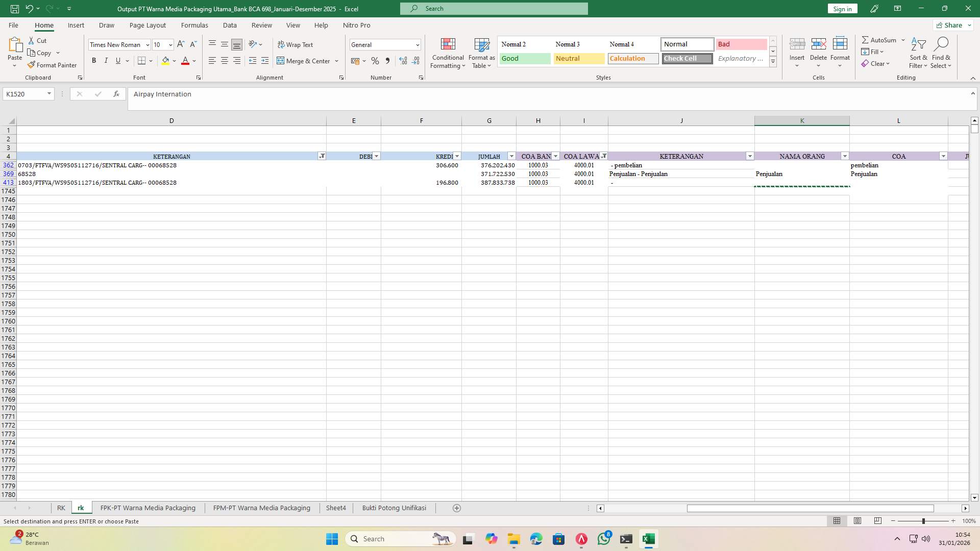Enable Wrap Text
The image size is (980, 551).
[x=296, y=44]
